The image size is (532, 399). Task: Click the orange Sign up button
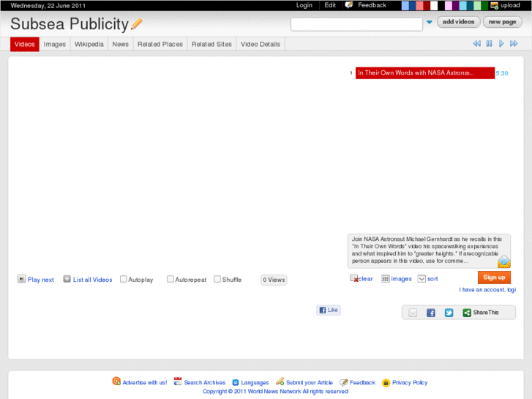[x=494, y=277]
